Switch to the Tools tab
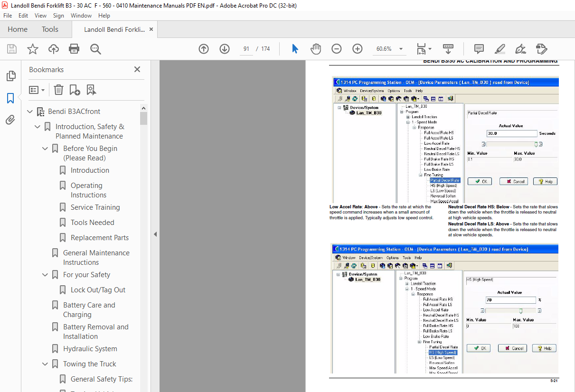 click(50, 29)
